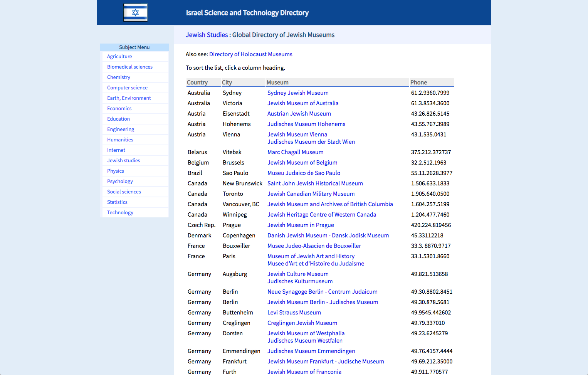Sort the list by Country column
588x375 pixels.
click(203, 82)
